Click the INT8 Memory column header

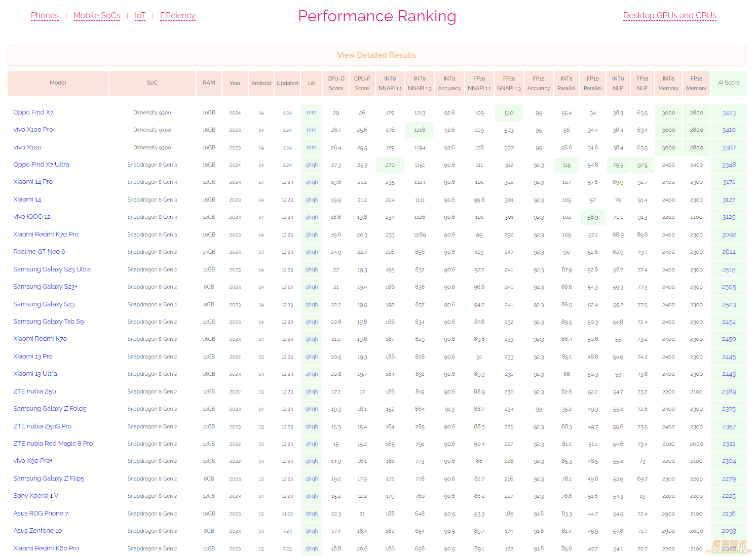click(668, 83)
